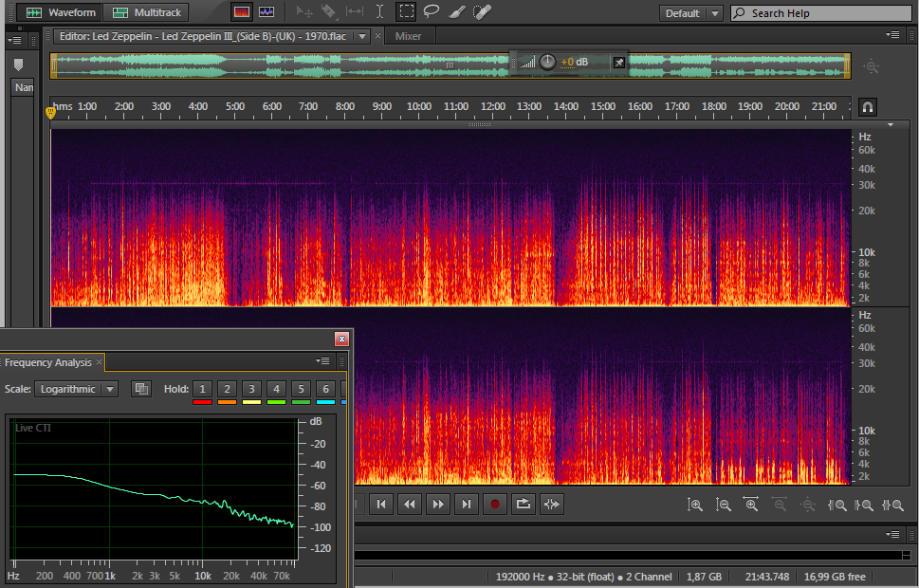Zoom out time
The image size is (919, 588).
pos(780,505)
